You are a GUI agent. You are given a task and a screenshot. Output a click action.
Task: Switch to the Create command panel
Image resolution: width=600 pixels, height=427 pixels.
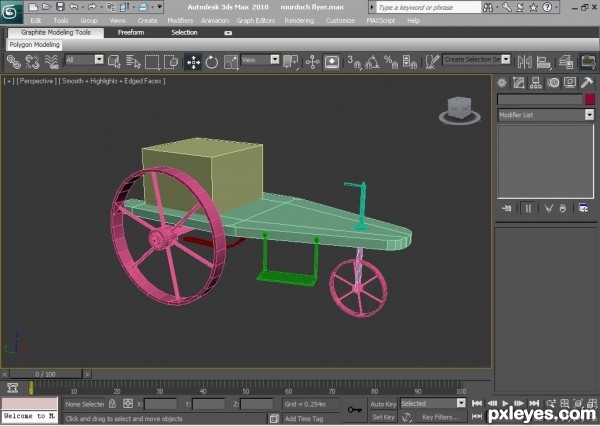502,83
